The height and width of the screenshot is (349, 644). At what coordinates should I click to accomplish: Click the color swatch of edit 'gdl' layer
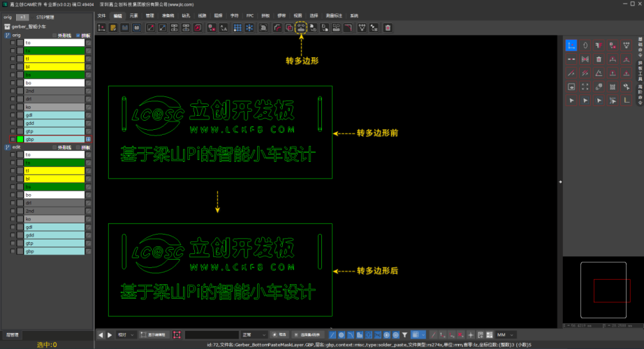(20, 227)
